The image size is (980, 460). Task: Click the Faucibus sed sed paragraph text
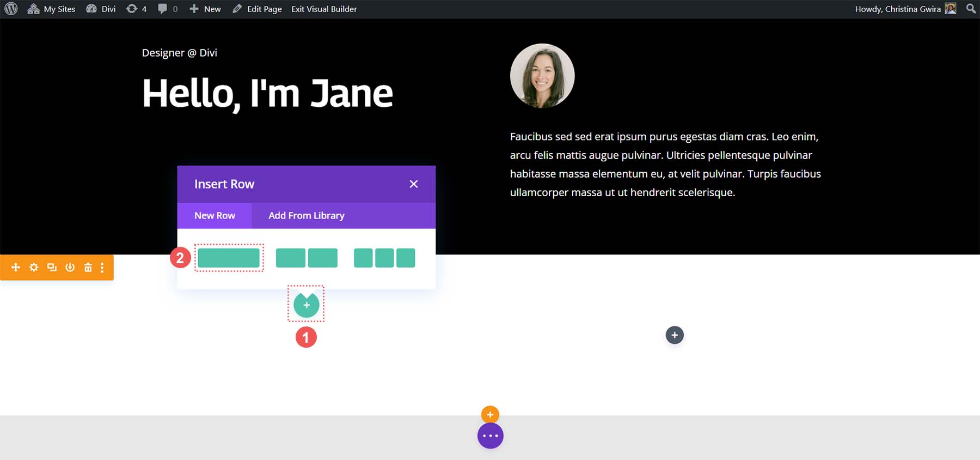(x=665, y=165)
